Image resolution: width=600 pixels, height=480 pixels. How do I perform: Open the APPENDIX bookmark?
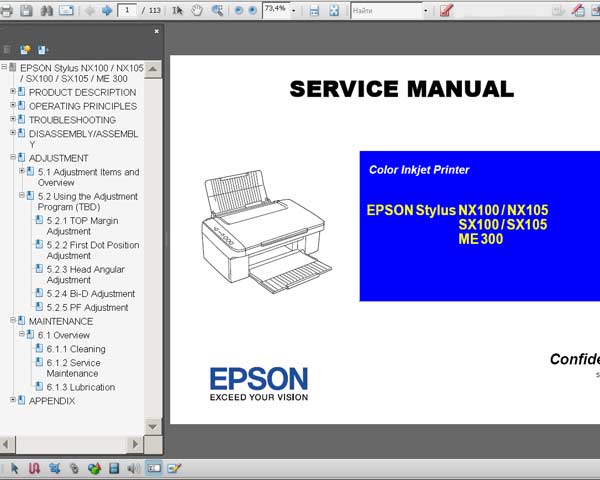[x=52, y=401]
